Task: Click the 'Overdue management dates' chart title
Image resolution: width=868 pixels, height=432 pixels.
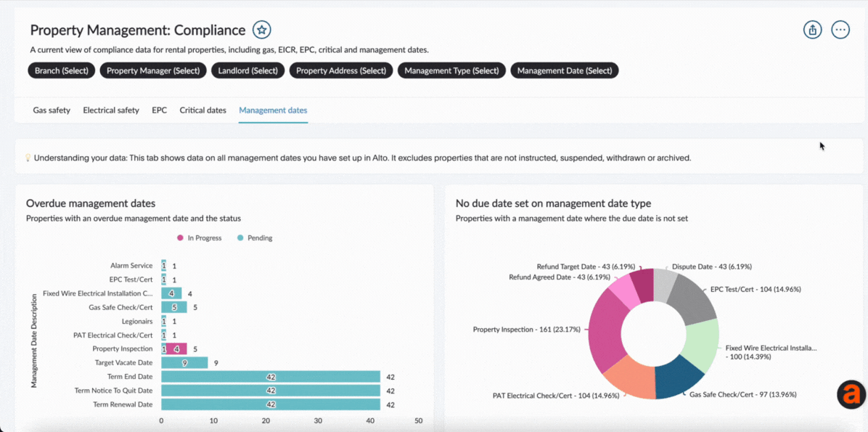Action: click(x=91, y=203)
